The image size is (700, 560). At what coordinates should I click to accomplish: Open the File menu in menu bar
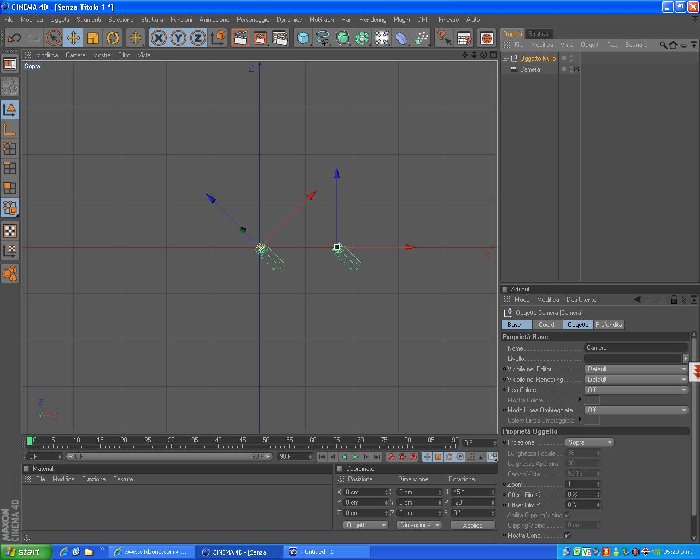coord(7,20)
